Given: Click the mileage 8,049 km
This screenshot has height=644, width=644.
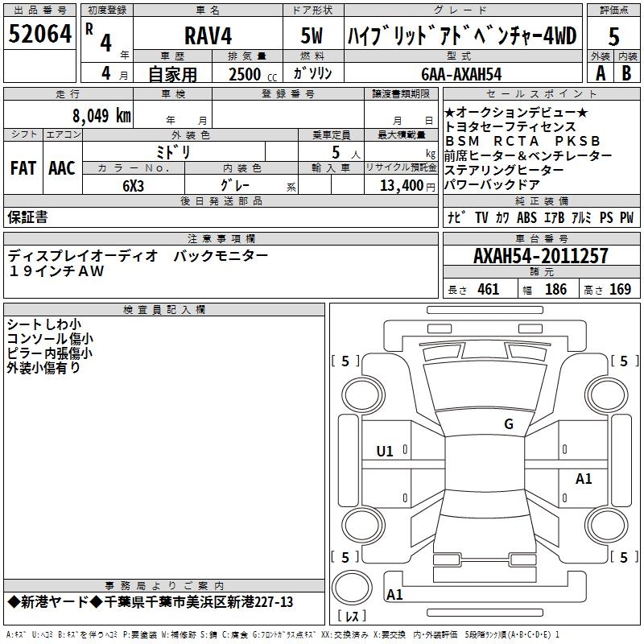Looking at the screenshot, I should click(x=101, y=115).
